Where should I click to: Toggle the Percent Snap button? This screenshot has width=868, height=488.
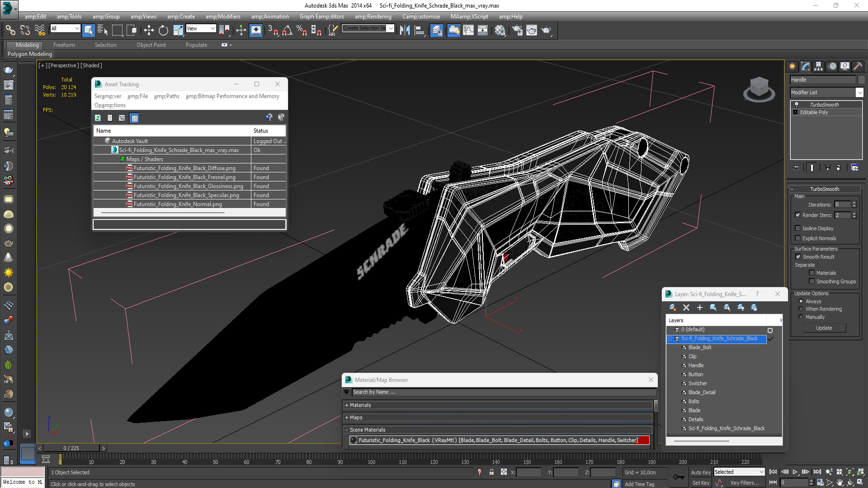coord(302,30)
